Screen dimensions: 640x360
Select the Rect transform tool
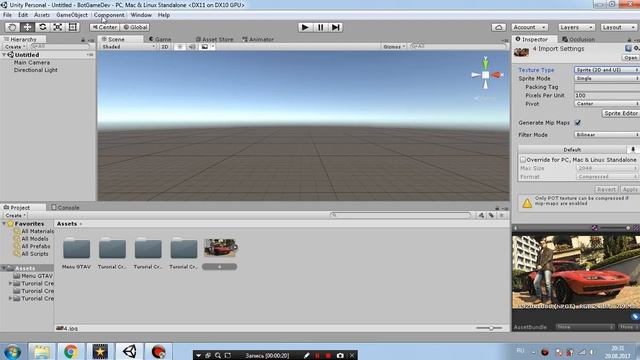(73, 27)
